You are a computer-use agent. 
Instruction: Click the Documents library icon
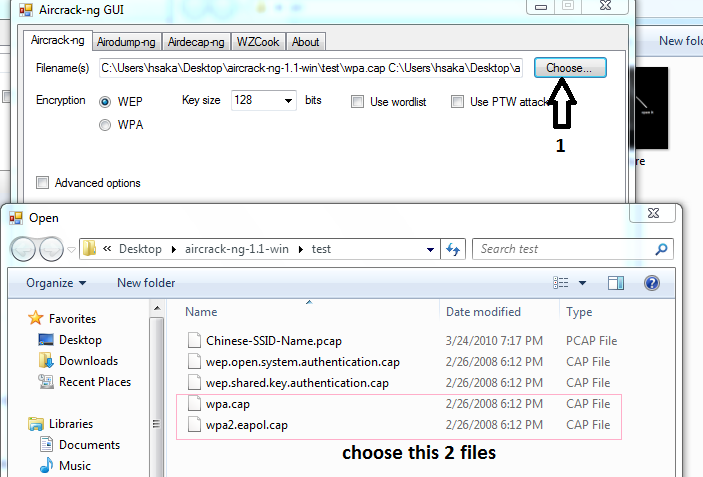tap(46, 444)
